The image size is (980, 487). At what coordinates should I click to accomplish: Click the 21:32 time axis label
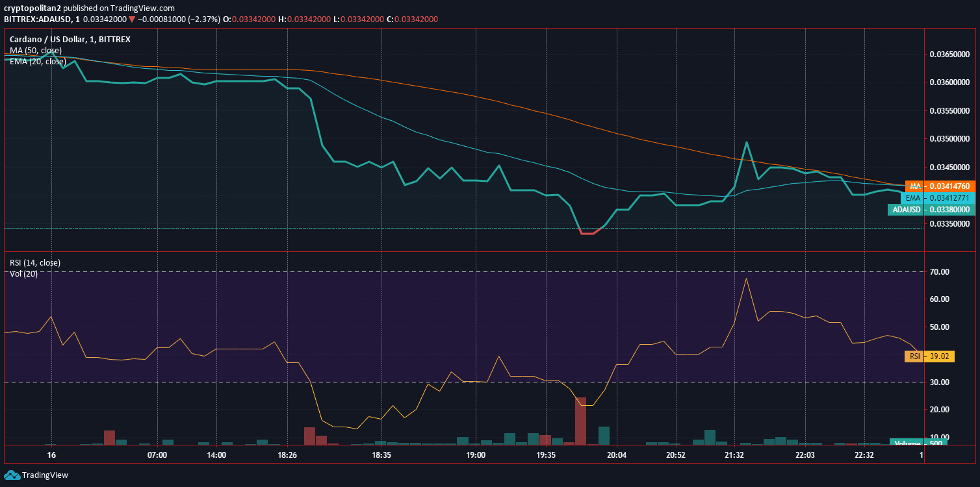tap(734, 456)
